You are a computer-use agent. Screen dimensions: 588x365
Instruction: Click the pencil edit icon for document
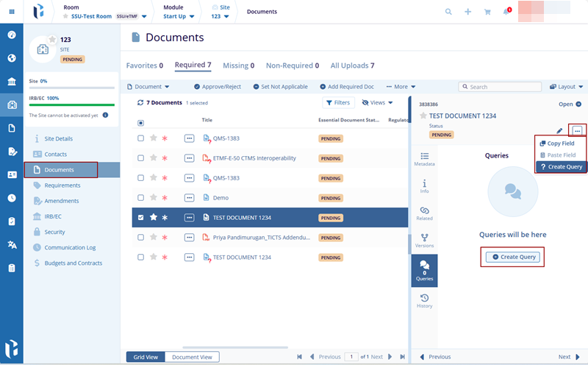[560, 130]
